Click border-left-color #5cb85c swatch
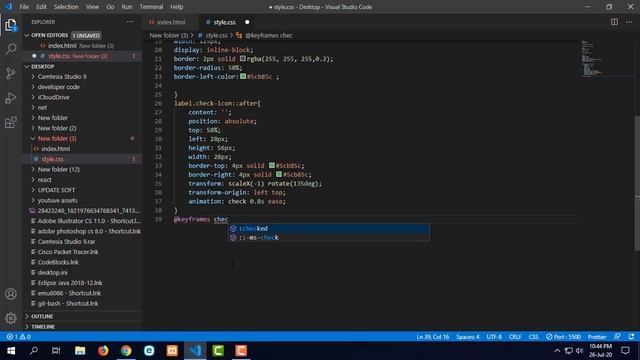640x360 pixels. tap(243, 76)
